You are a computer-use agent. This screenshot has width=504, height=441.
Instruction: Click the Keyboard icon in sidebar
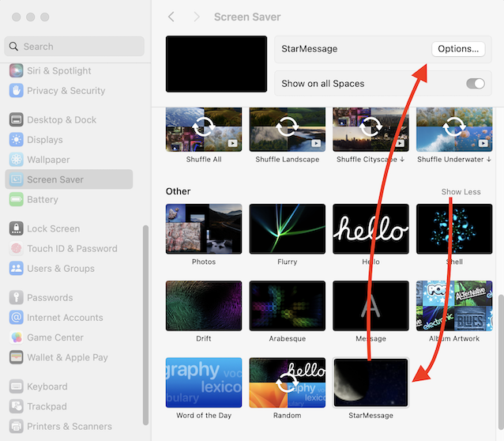[16, 386]
